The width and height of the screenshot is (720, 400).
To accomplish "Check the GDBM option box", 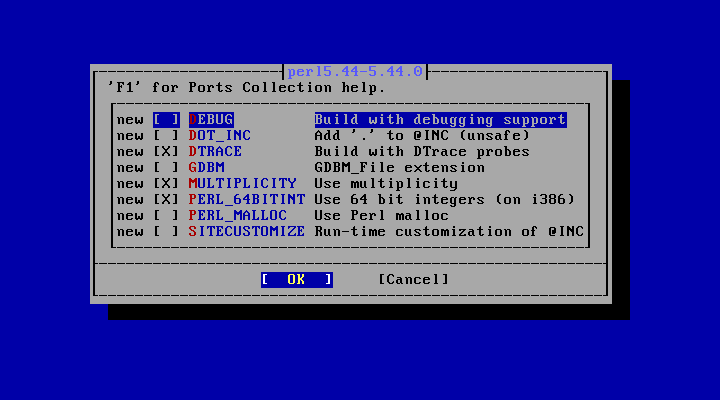I will tap(166, 168).
